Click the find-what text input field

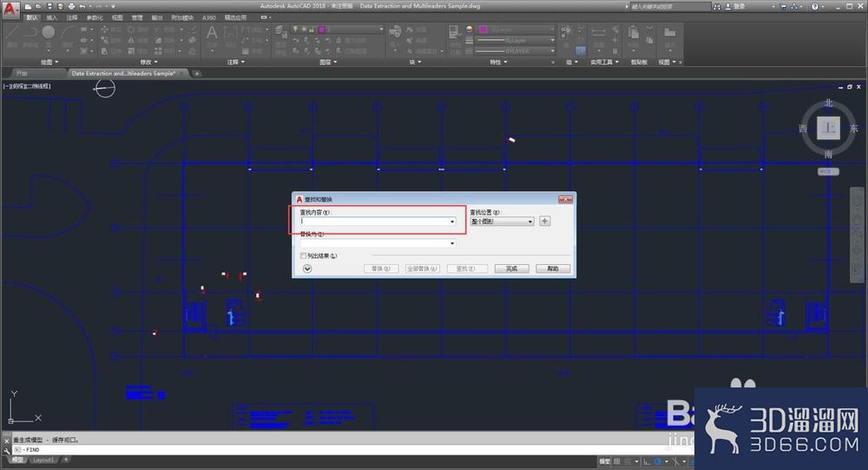point(378,222)
